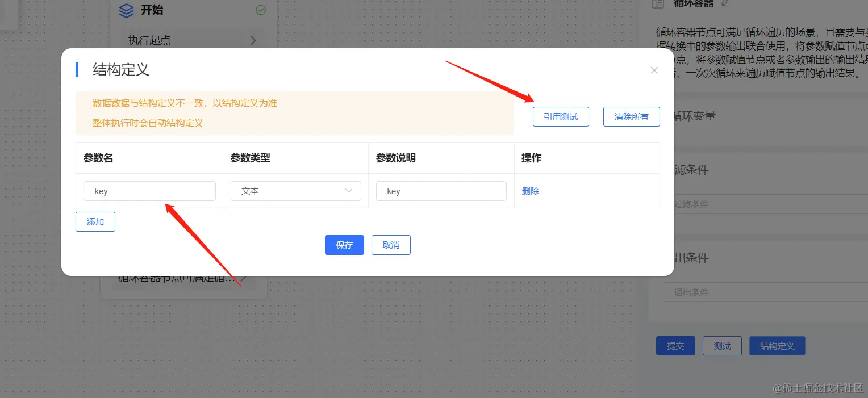Click the 退出条件 input field
The image size is (868, 398).
pyautogui.click(x=765, y=292)
